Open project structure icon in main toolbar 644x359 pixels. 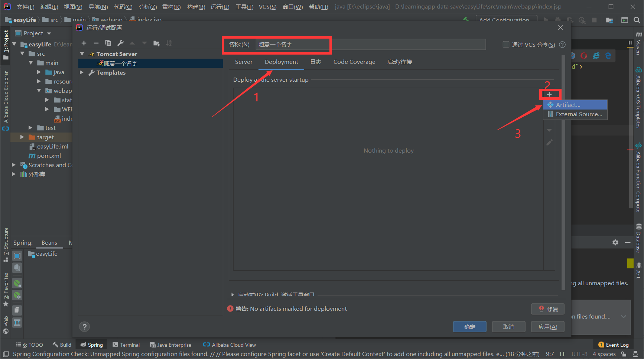pos(609,20)
